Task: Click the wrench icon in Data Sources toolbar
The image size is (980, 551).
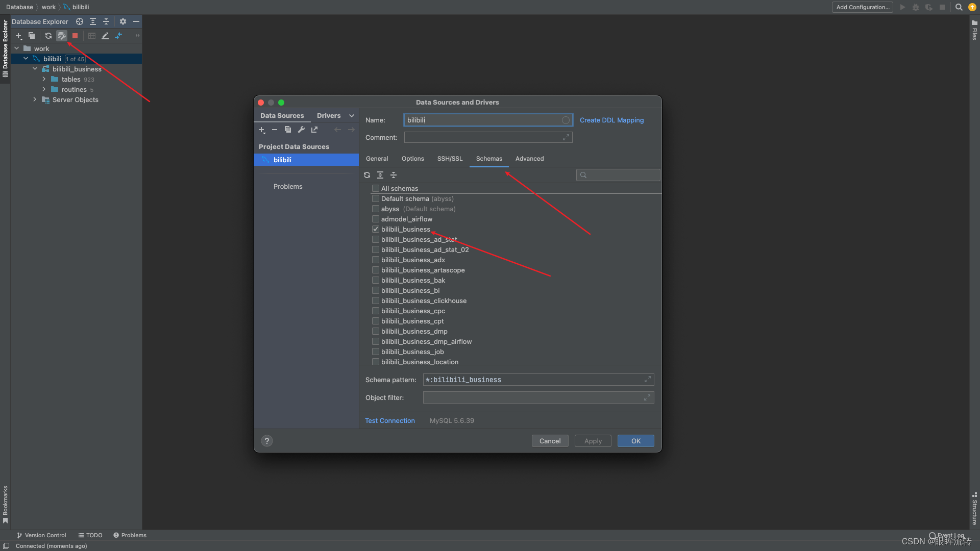Action: click(301, 130)
